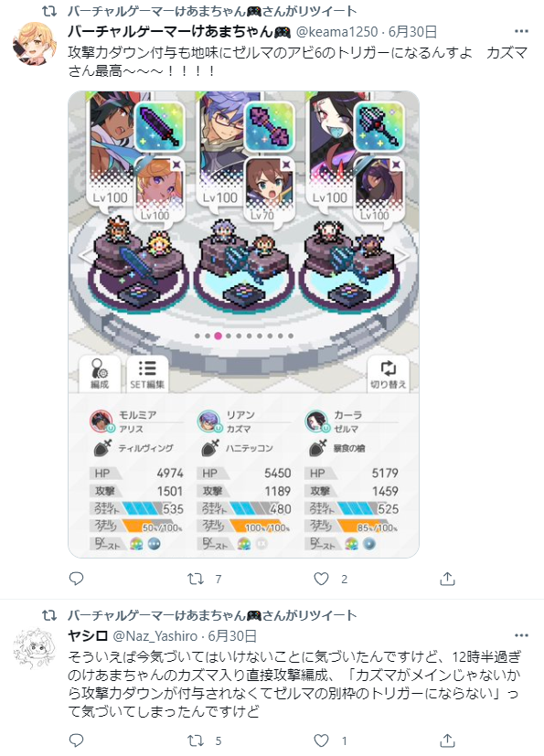Open the keama1250 profile avatar
This screenshot has height=756, width=544.
coord(35,42)
